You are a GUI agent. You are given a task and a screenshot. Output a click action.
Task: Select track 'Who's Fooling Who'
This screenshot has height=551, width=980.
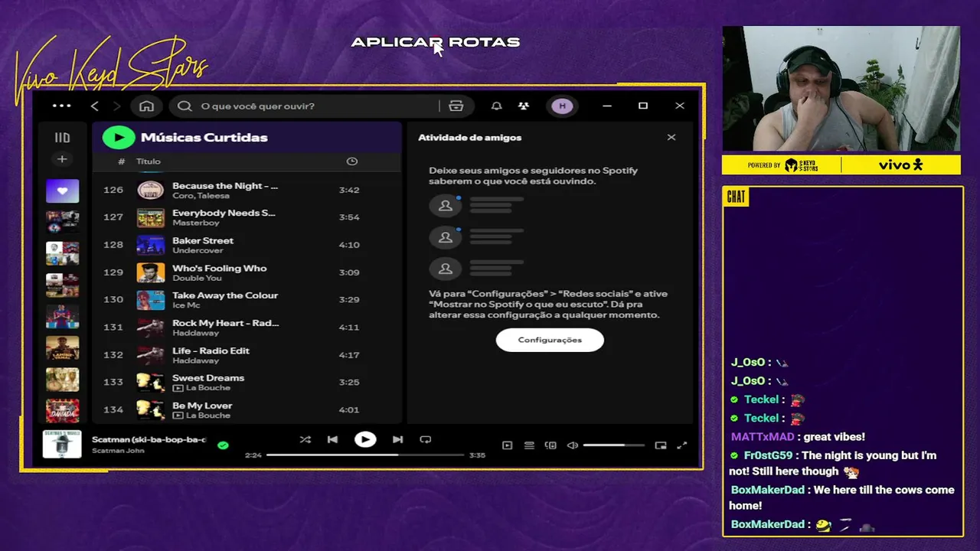click(x=220, y=268)
